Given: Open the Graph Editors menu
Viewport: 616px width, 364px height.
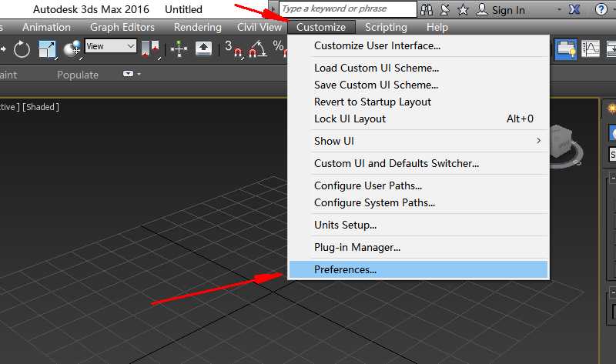Looking at the screenshot, I should (x=122, y=27).
